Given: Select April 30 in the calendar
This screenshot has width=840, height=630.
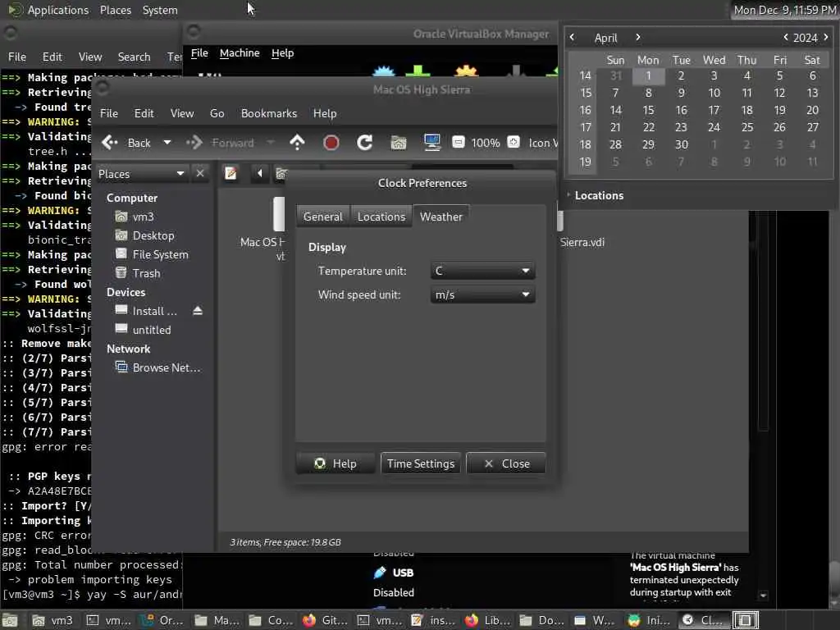Looking at the screenshot, I should pyautogui.click(x=681, y=144).
